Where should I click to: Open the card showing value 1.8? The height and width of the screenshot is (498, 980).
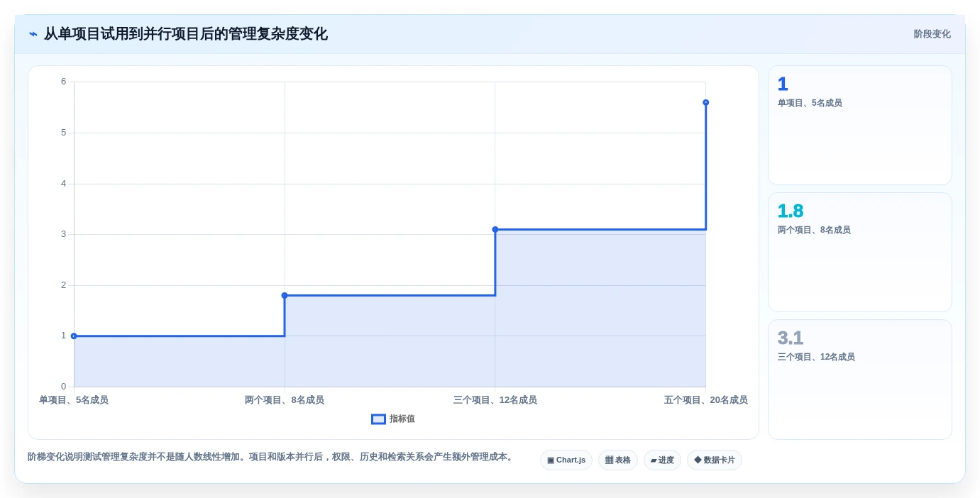pyautogui.click(x=860, y=253)
